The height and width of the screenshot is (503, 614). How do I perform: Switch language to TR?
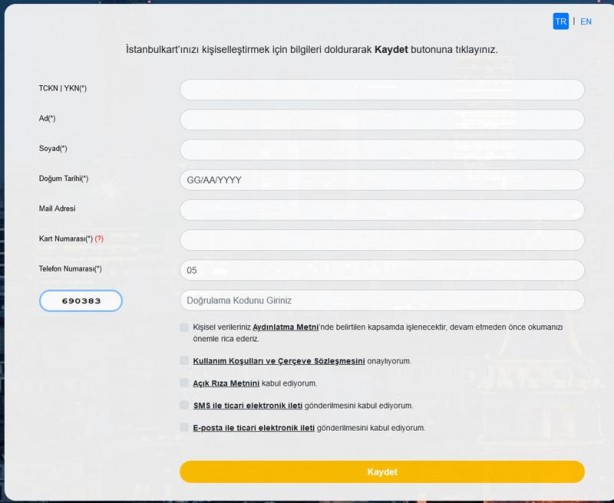pyautogui.click(x=560, y=21)
